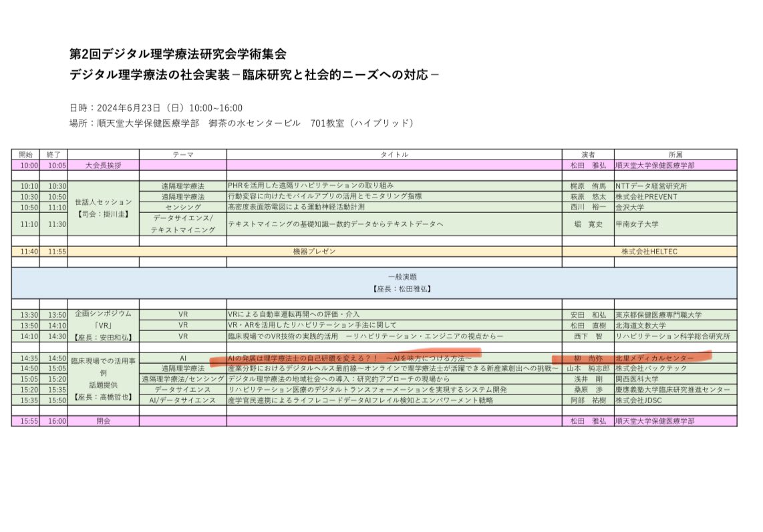Image resolution: width=763 pixels, height=532 pixels.
Task: Click the 'タイトル' column header
Action: pos(394,155)
